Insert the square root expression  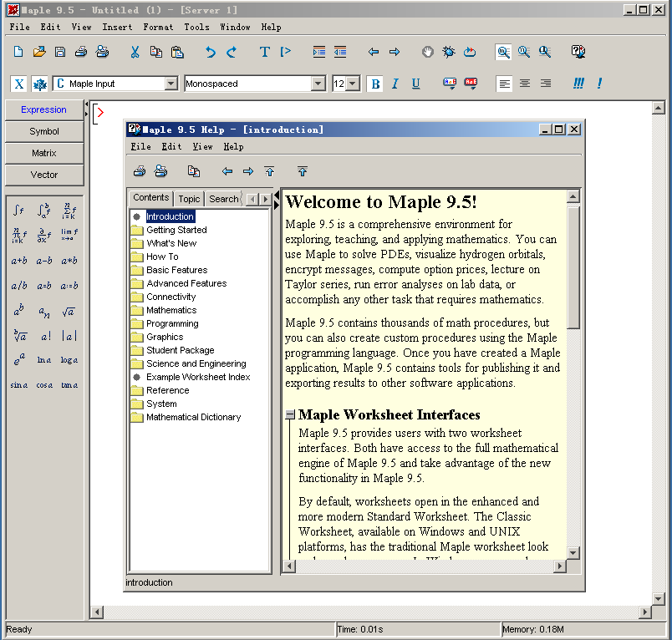pyautogui.click(x=69, y=312)
